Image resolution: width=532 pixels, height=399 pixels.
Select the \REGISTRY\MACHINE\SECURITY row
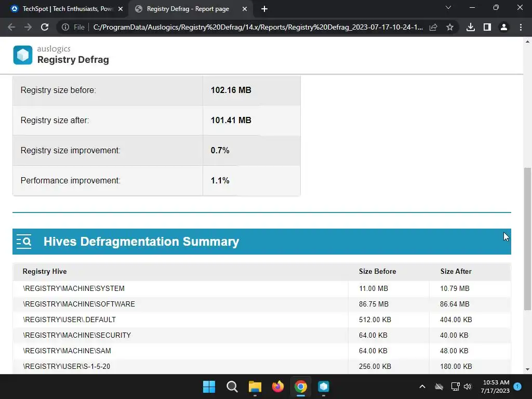click(262, 336)
